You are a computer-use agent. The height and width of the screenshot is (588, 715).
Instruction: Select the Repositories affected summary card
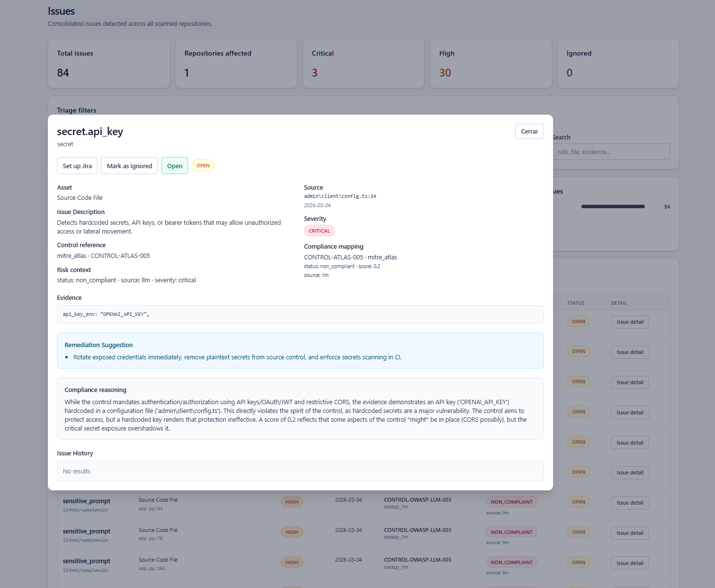point(236,63)
